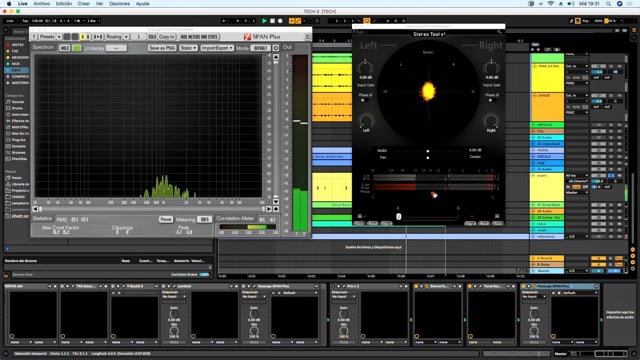640x360 pixels.
Task: Click the Key map mode button
Action: tap(585, 21)
